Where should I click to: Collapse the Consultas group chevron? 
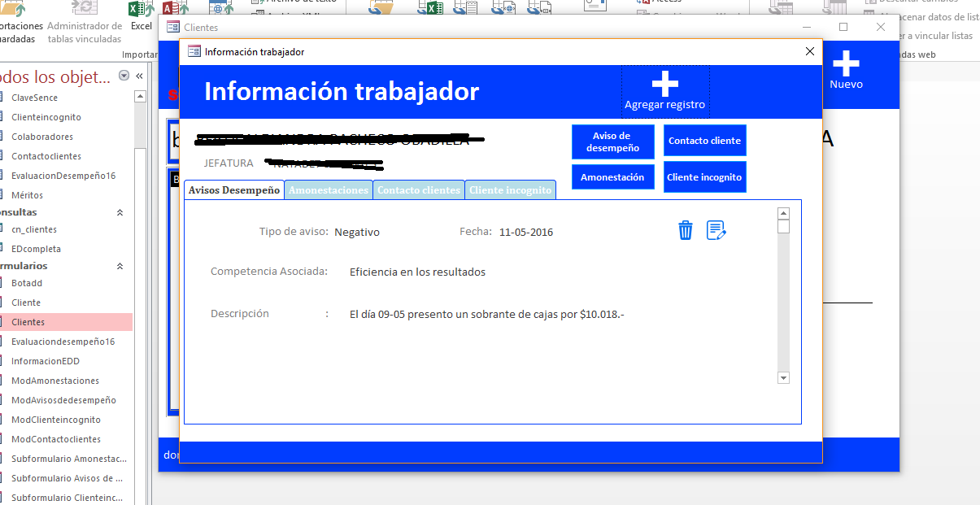pos(120,212)
